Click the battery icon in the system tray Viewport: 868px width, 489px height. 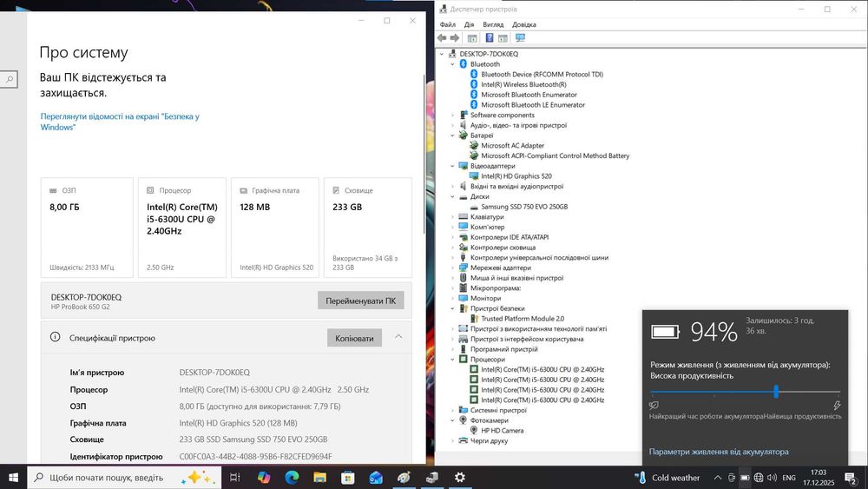pos(745,478)
